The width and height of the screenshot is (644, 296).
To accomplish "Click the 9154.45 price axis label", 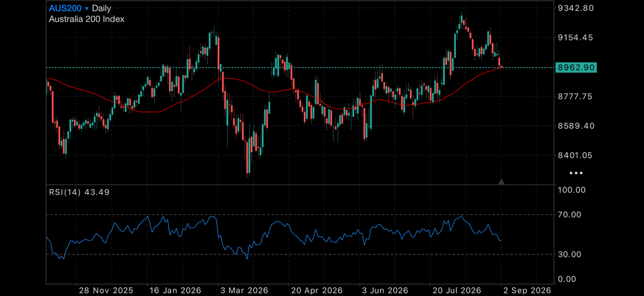I will click(x=576, y=37).
